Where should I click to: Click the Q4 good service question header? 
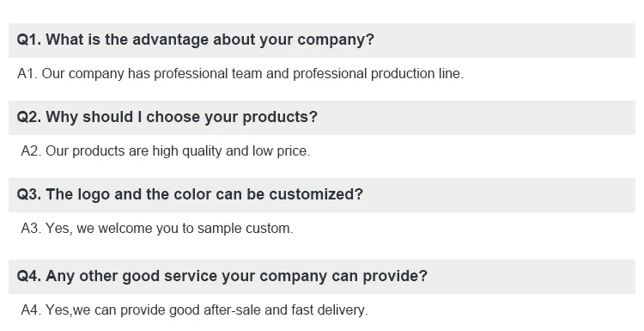(322, 276)
